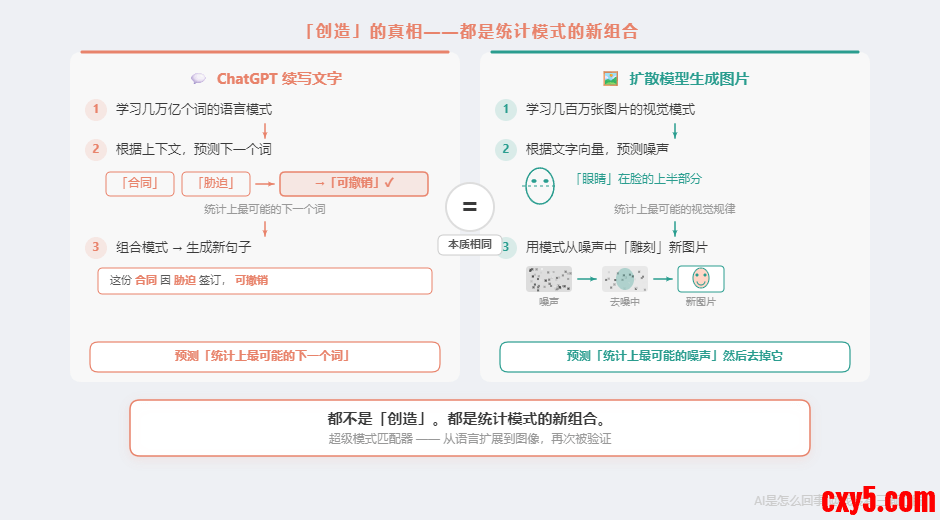Click the equals sign circle between panels
This screenshot has width=940, height=520.
pyautogui.click(x=470, y=207)
